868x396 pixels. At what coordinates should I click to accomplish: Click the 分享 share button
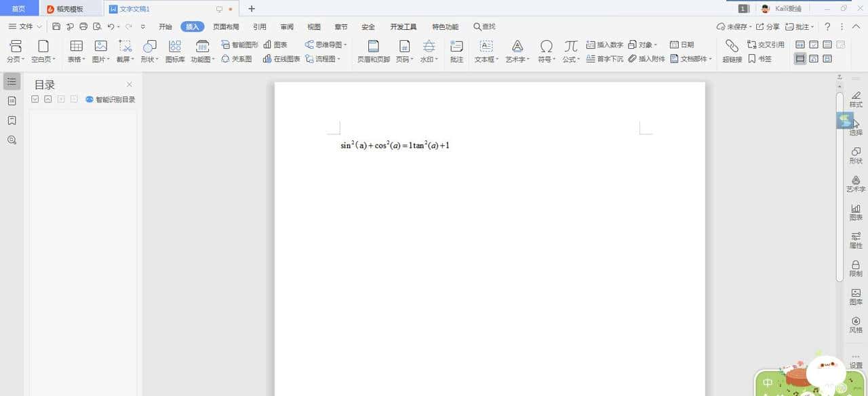[774, 26]
